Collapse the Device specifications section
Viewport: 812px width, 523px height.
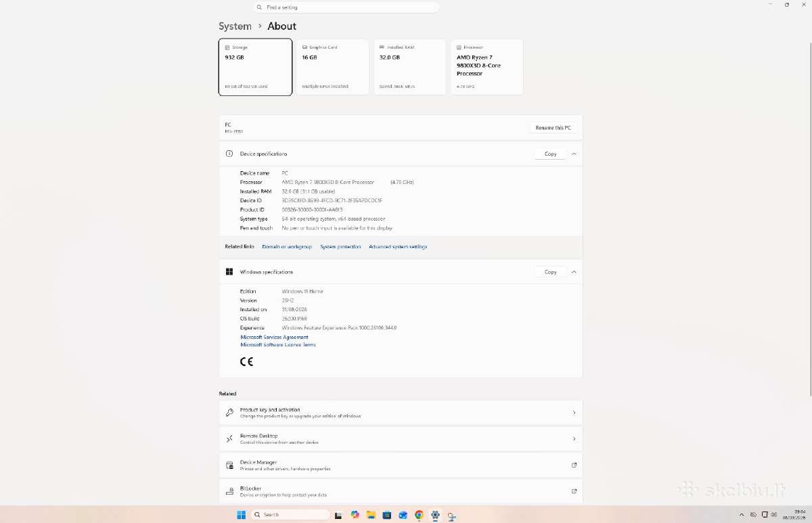pos(574,154)
